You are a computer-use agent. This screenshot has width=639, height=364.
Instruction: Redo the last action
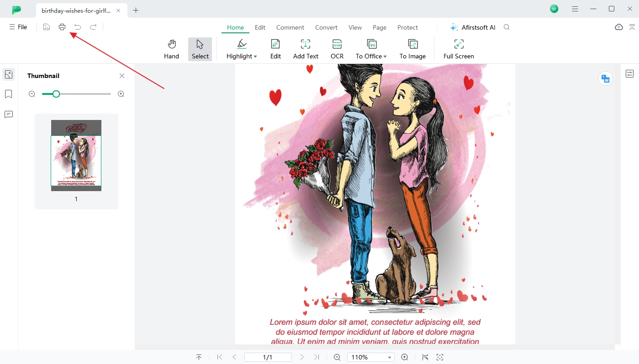93,27
